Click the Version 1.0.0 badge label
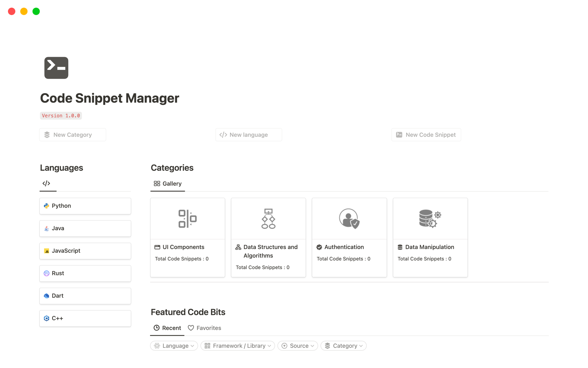 (x=61, y=115)
